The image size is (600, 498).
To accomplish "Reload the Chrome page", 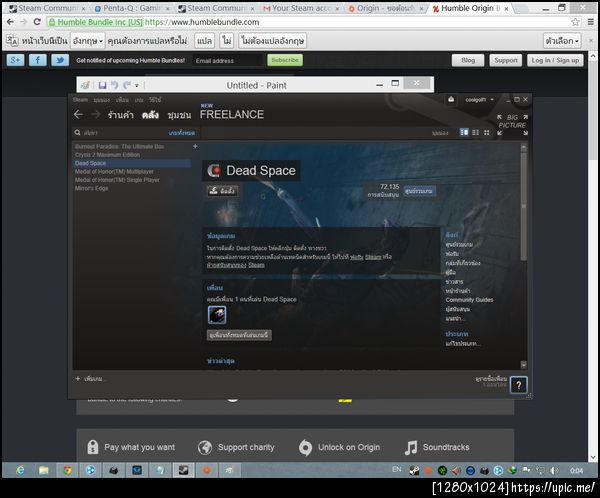I will coord(37,22).
